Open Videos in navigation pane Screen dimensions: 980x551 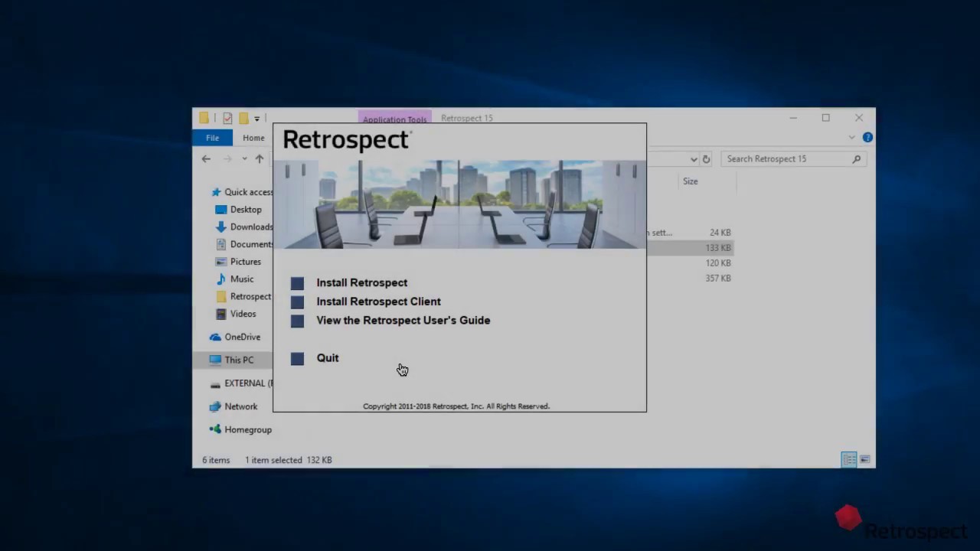point(243,314)
